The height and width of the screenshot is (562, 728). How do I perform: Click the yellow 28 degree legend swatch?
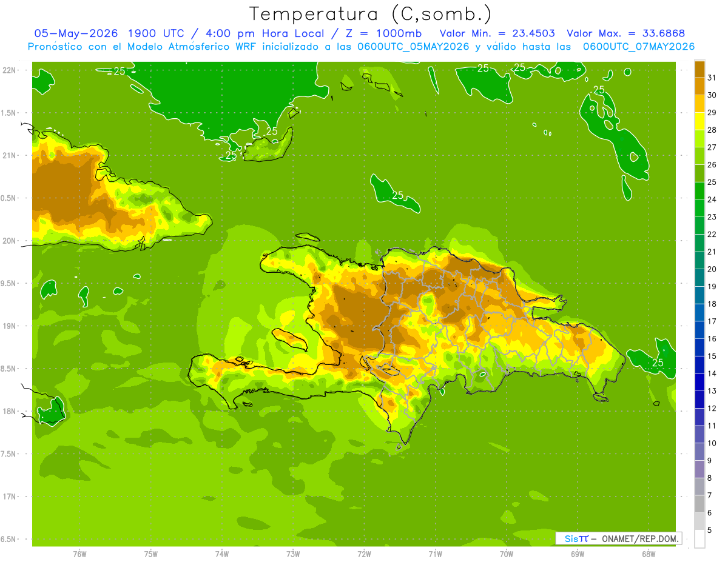tap(699, 121)
